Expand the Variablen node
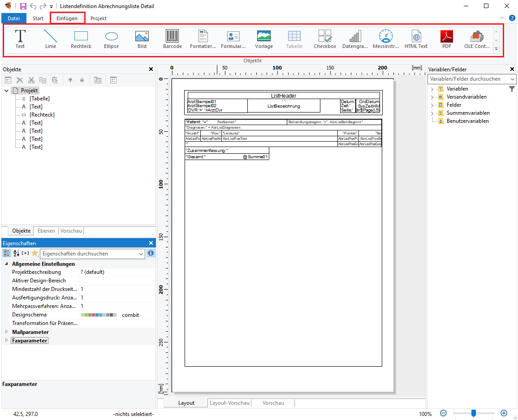 [432, 89]
